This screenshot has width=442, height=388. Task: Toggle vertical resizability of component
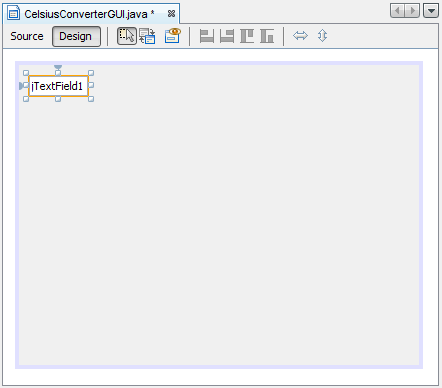click(322, 36)
